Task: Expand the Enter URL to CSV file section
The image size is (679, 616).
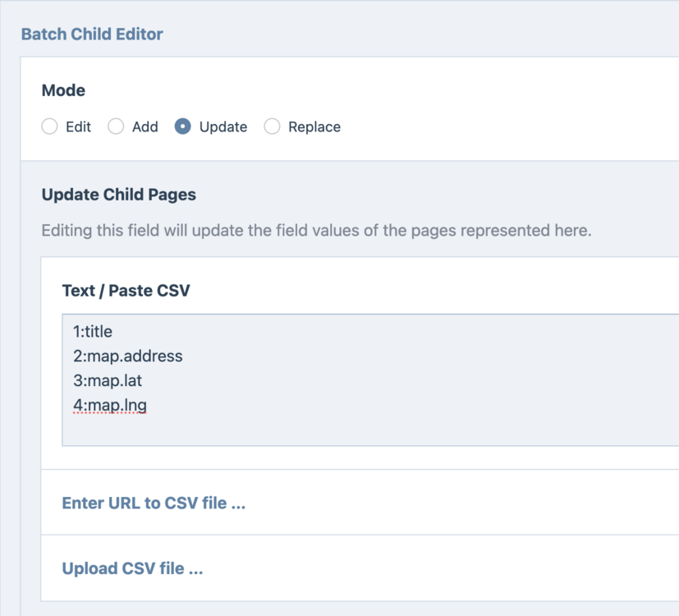Action: pos(154,503)
